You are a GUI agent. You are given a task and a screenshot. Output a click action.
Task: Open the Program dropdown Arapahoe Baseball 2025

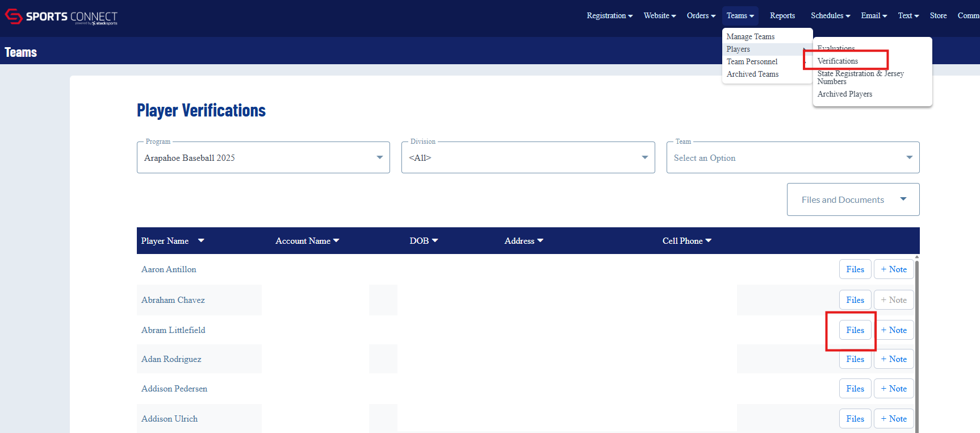tap(263, 157)
